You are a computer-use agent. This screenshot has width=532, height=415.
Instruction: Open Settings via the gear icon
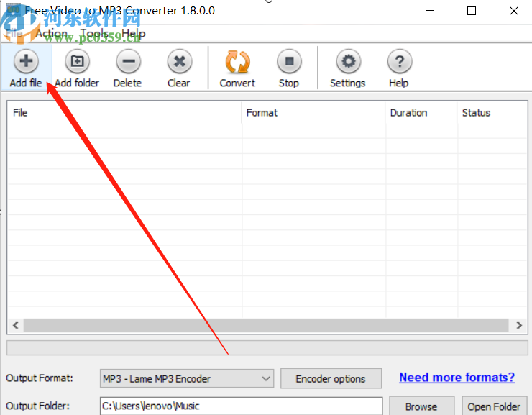(x=349, y=61)
